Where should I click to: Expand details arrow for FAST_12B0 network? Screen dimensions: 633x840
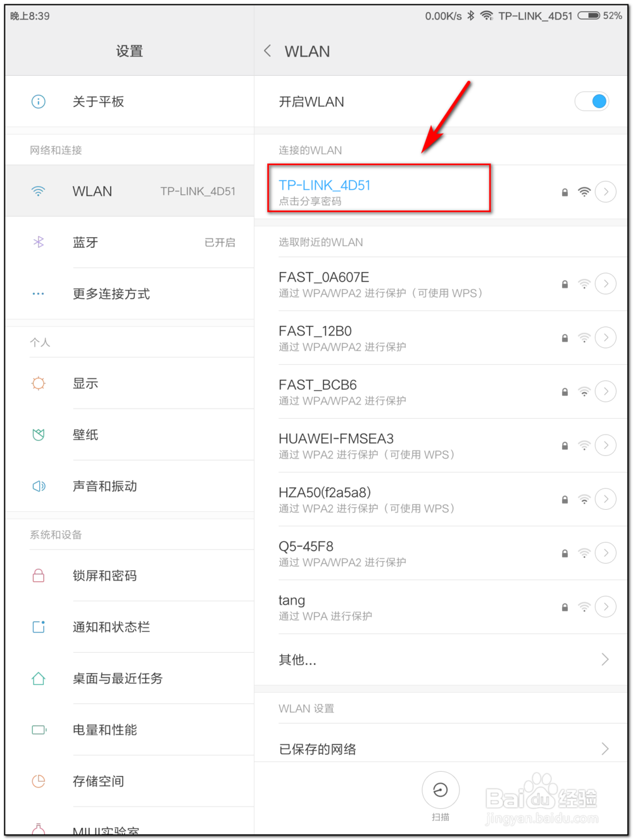[x=606, y=338]
